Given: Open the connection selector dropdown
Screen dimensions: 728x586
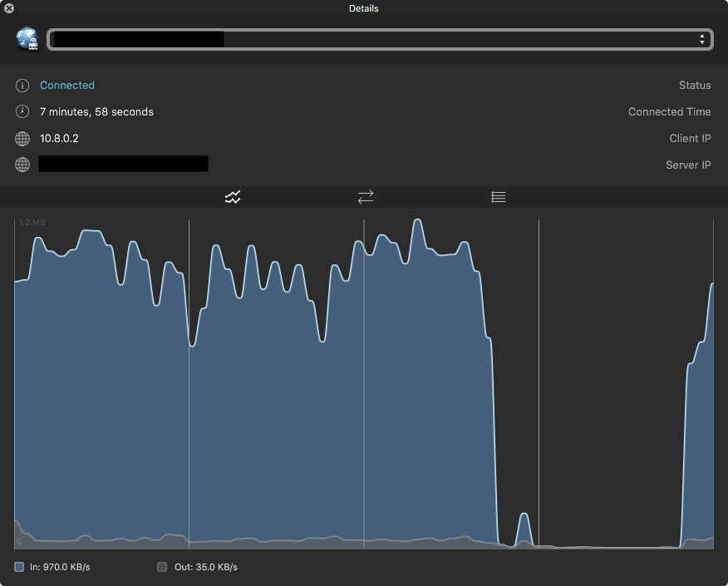Looking at the screenshot, I should click(x=380, y=39).
